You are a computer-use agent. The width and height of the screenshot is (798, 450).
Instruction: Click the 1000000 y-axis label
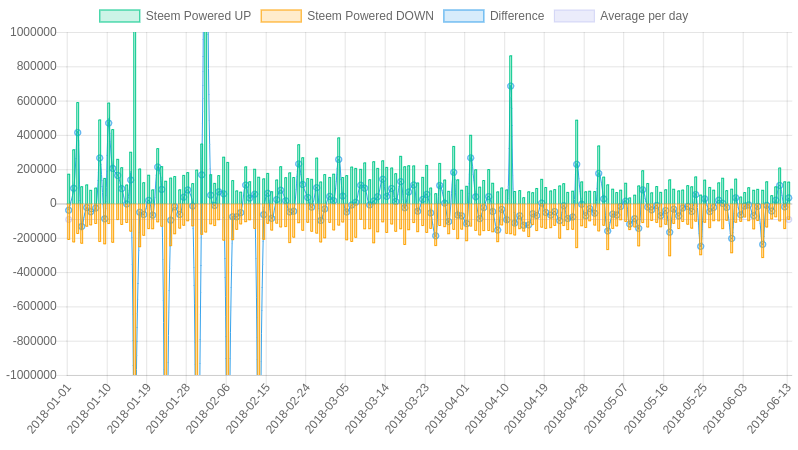click(33, 32)
